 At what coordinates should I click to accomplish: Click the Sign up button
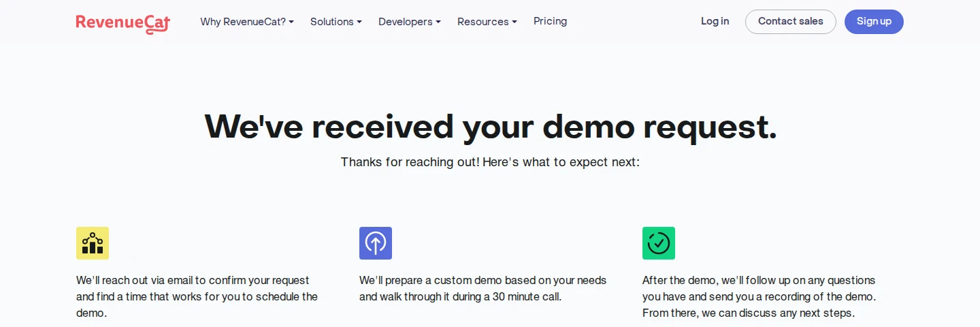click(x=874, y=22)
